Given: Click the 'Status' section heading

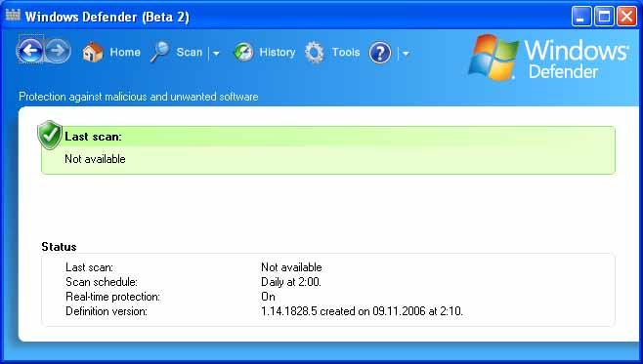Looking at the screenshot, I should [x=59, y=247].
